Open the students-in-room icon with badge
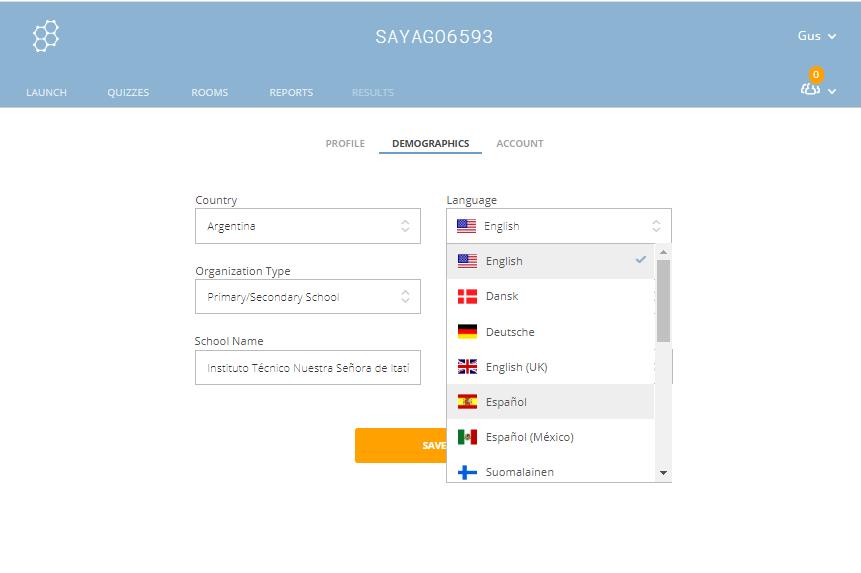Image resolution: width=861 pixels, height=573 pixels. (811, 83)
